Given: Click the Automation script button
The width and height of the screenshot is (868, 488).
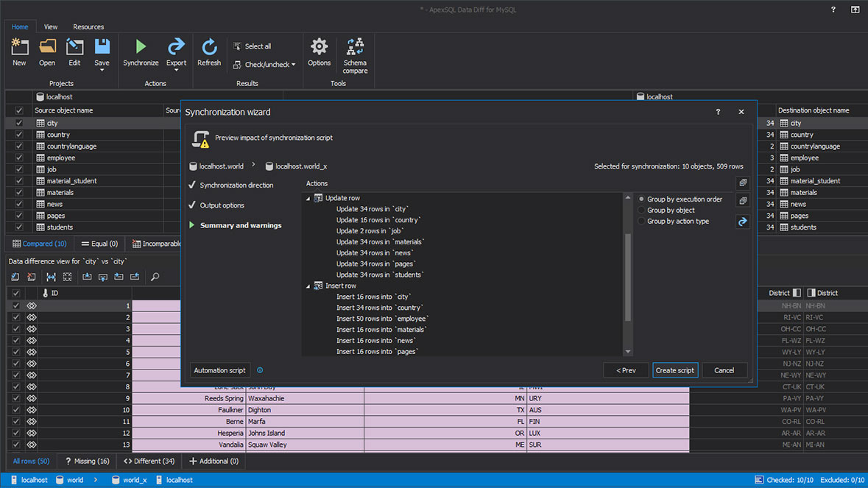Looking at the screenshot, I should click(x=219, y=370).
